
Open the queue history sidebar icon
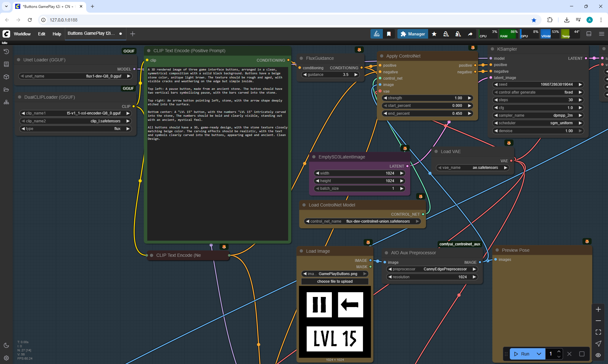[6, 52]
